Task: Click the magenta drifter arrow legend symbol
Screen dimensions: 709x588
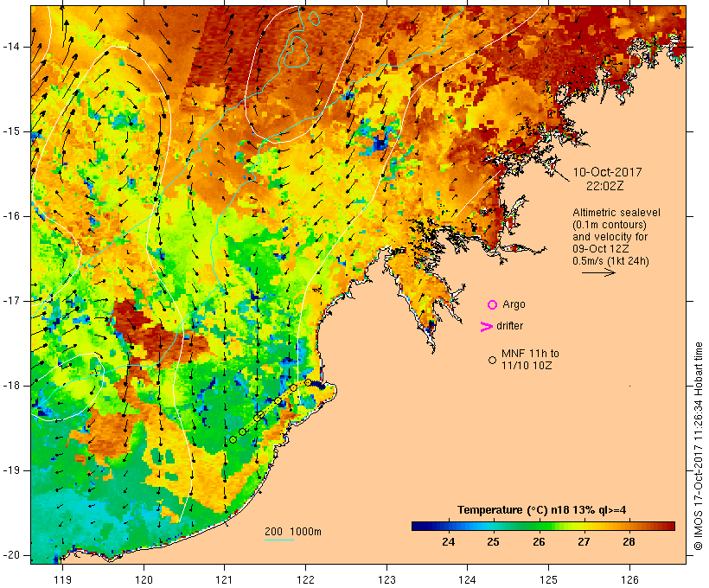Action: 486,327
